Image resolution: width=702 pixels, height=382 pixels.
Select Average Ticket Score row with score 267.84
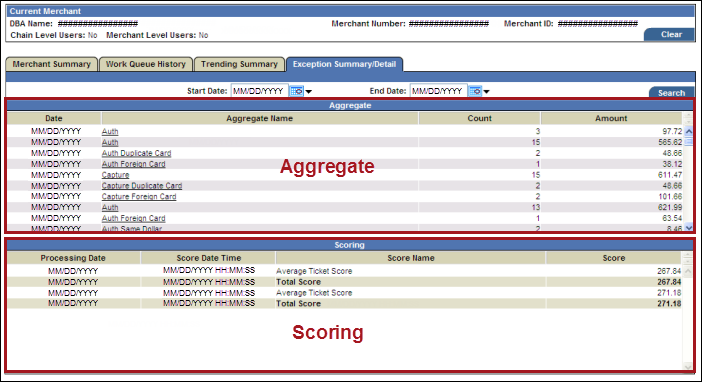344,271
